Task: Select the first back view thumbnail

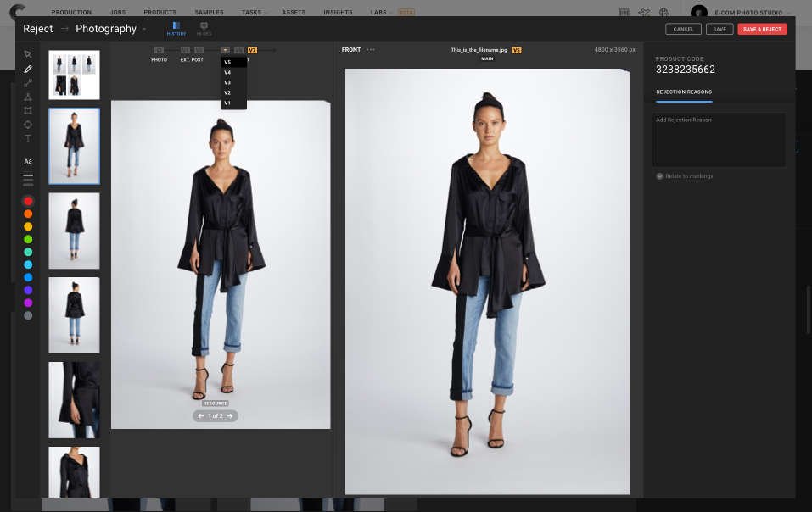Action: point(74,231)
